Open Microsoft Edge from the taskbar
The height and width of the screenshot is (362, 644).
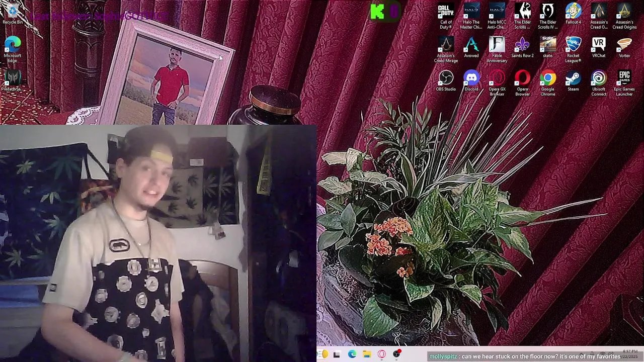[x=352, y=355]
